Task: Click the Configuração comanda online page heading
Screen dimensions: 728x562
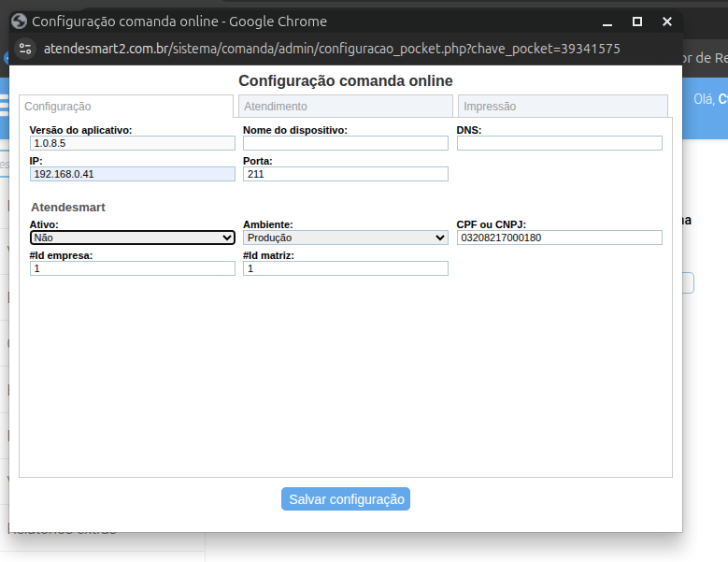Action: pos(346,80)
